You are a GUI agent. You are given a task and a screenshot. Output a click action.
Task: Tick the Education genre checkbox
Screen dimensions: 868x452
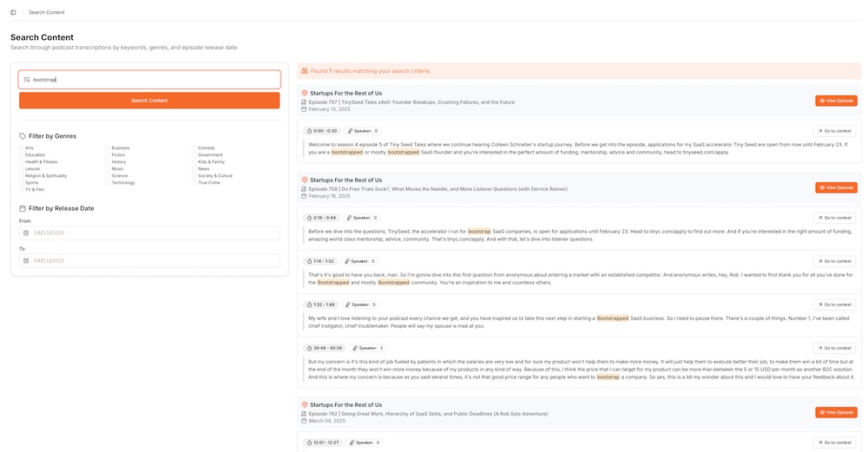[x=22, y=155]
